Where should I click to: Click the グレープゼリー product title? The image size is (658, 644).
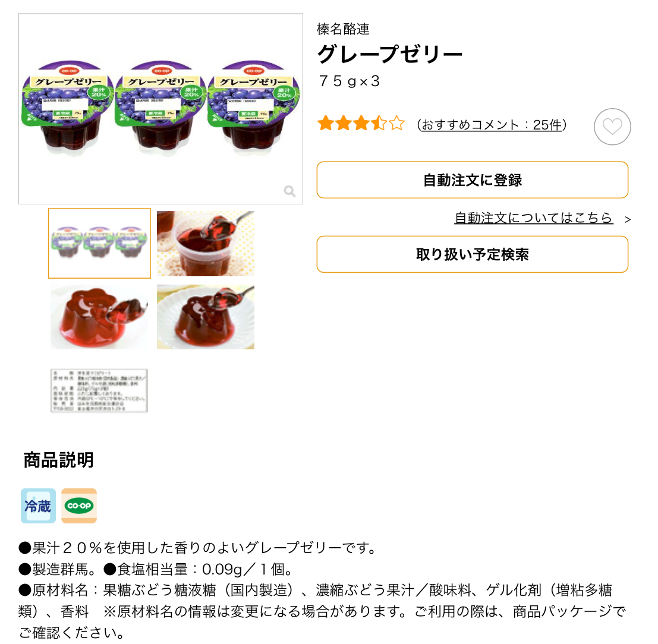coord(390,54)
